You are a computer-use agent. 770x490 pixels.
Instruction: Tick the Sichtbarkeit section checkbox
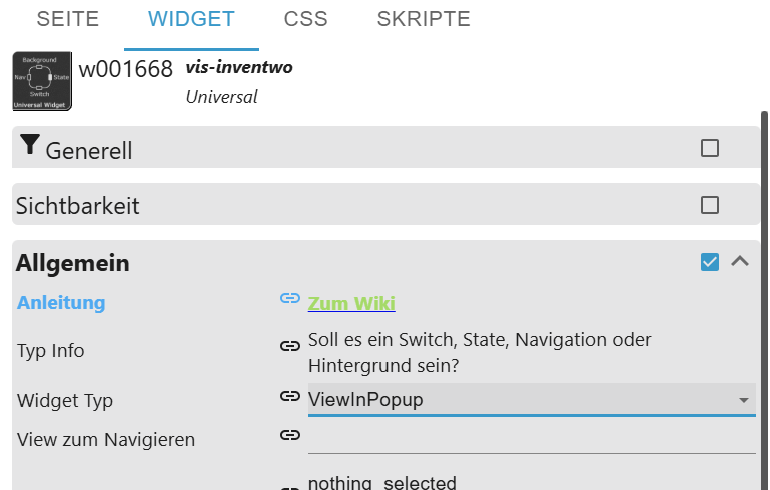(x=710, y=205)
